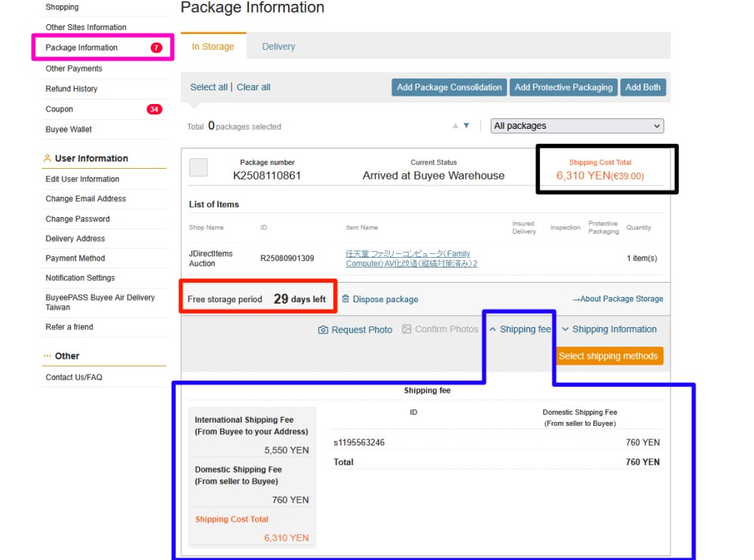The image size is (754, 560).
Task: Open Change Password page
Action: pos(78,219)
